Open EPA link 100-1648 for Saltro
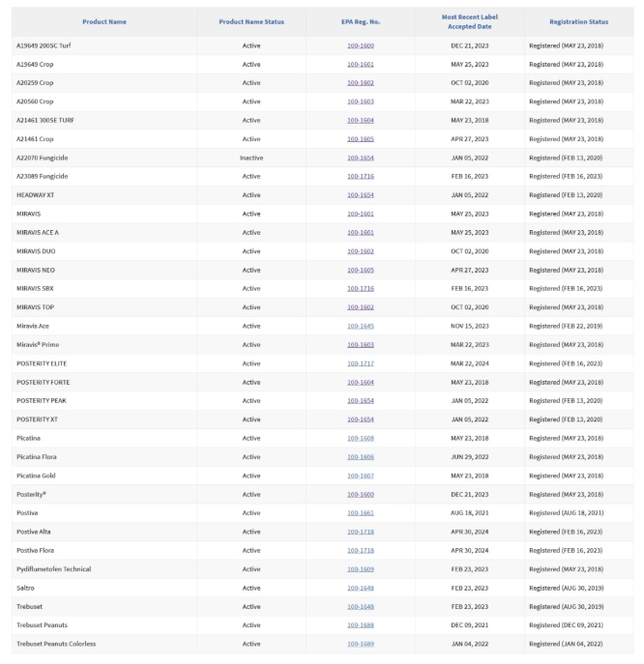Viewport: 644px width, 664px height. (x=361, y=588)
